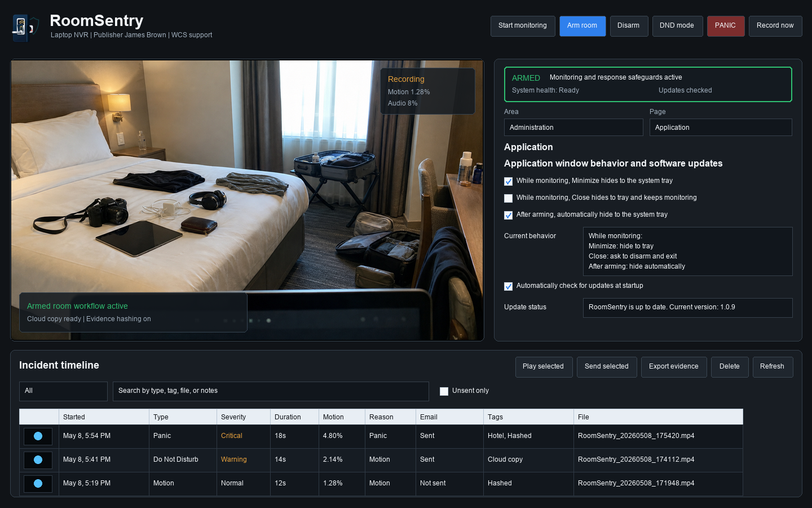This screenshot has width=812, height=508.
Task: Toggle Minimize hides to system tray checkbox
Action: (508, 181)
